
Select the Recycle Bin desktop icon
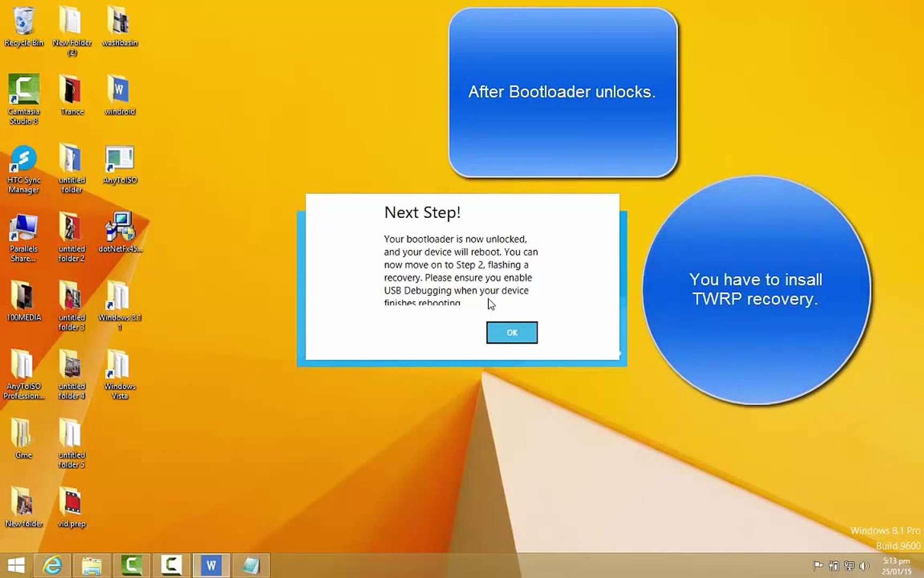[x=24, y=27]
